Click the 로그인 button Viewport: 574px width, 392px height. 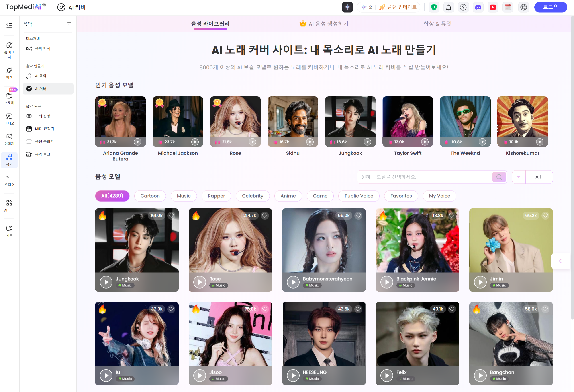pyautogui.click(x=551, y=7)
